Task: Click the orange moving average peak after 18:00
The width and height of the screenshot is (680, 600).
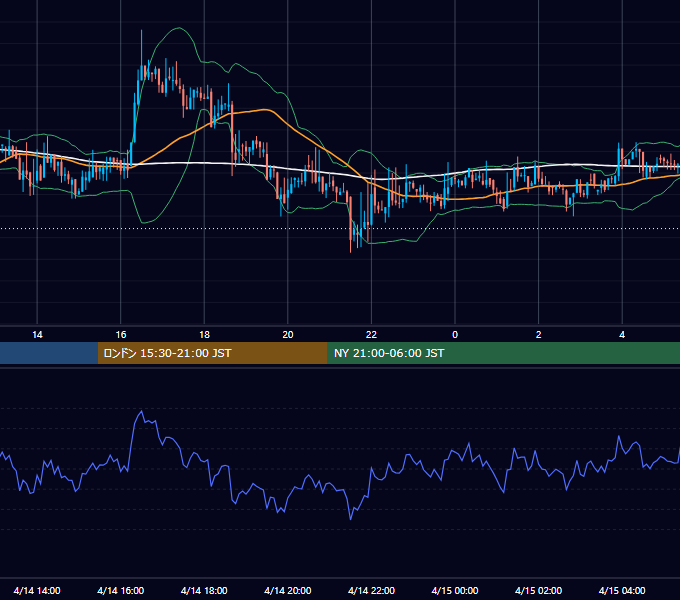Action: 265,110
